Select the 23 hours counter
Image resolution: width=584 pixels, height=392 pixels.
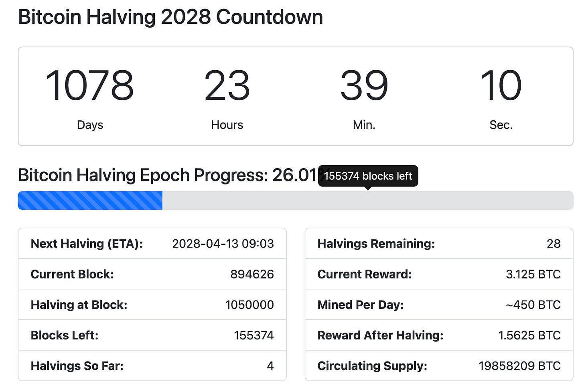(227, 85)
